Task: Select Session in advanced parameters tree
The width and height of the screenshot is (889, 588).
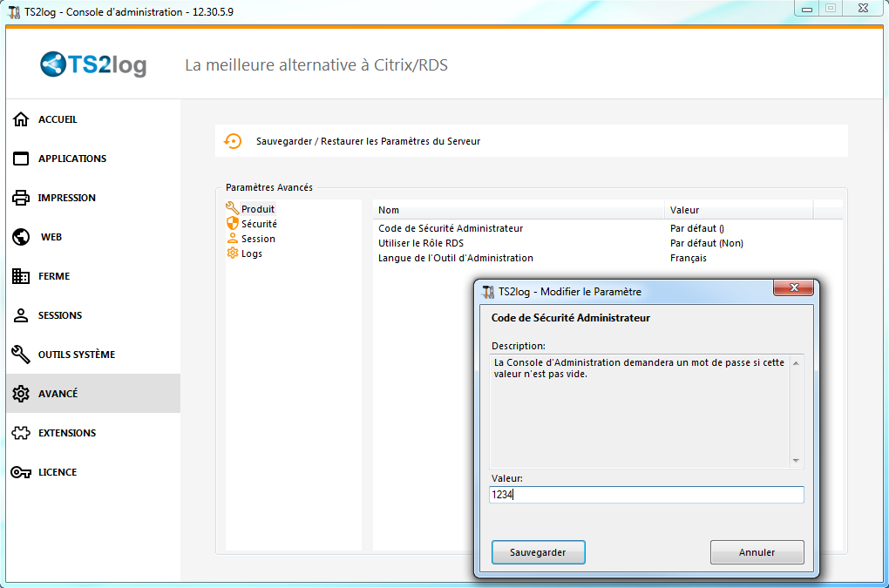Action: (258, 239)
